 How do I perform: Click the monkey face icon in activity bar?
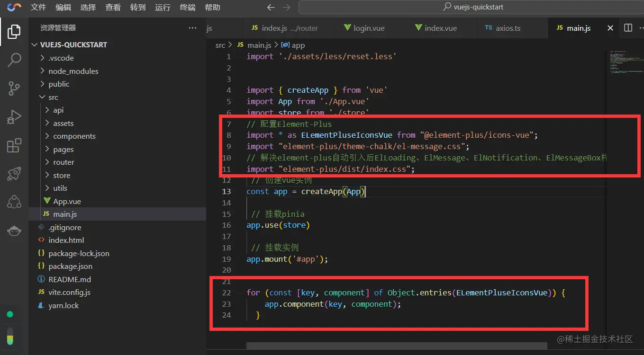[14, 231]
